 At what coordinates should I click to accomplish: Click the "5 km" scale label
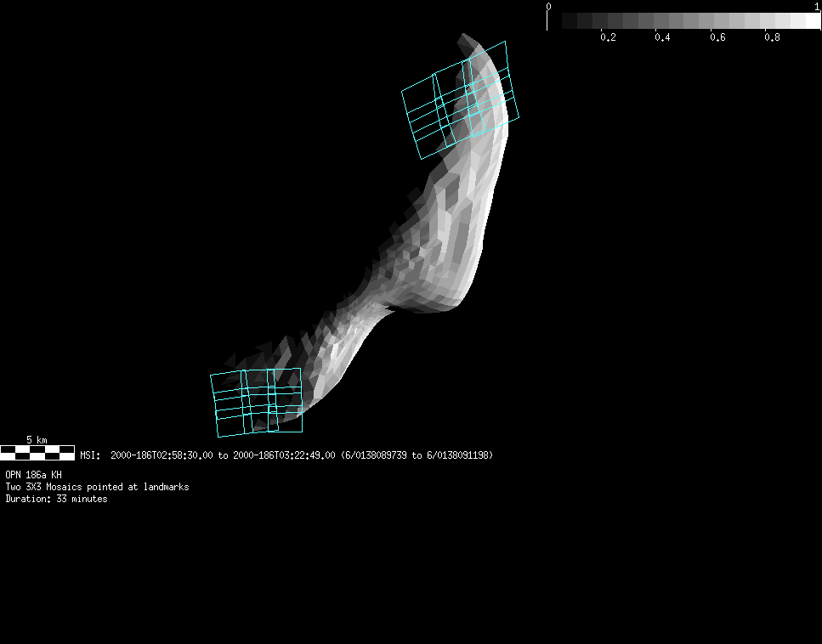tap(37, 440)
